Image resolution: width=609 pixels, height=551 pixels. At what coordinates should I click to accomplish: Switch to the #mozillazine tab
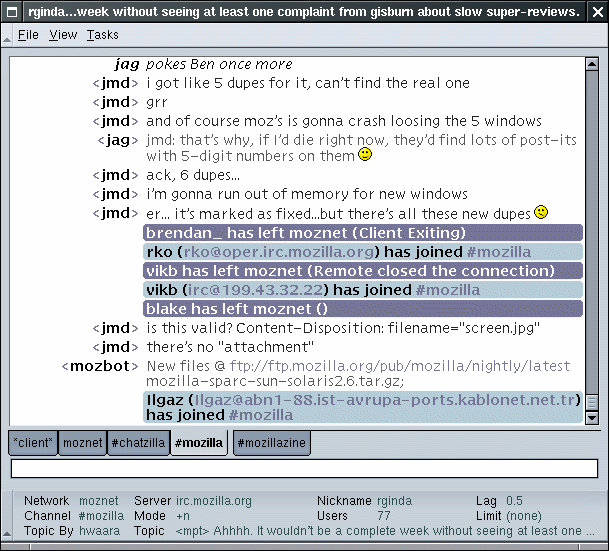(x=271, y=443)
